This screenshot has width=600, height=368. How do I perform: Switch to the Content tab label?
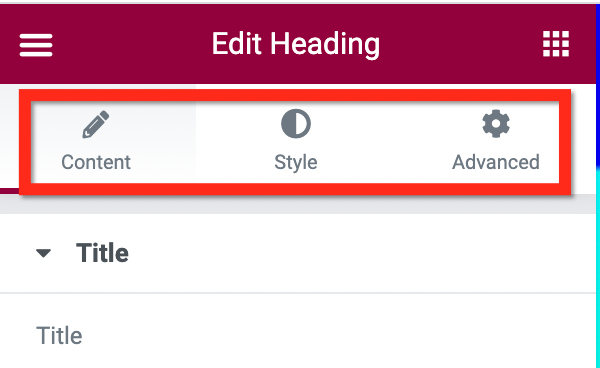pyautogui.click(x=96, y=162)
